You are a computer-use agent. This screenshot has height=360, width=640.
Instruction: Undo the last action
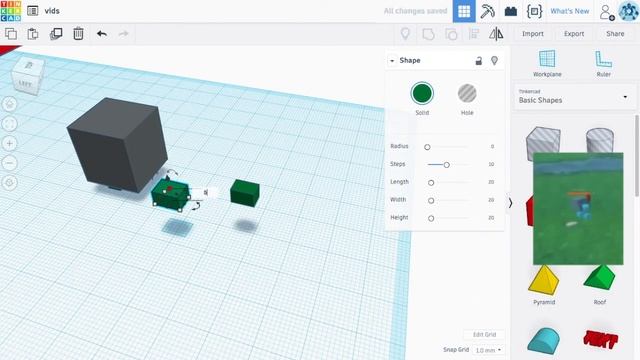(102, 33)
